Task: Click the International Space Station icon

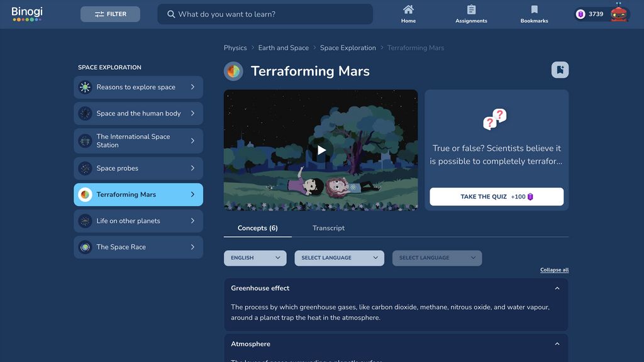Action: coord(85,141)
